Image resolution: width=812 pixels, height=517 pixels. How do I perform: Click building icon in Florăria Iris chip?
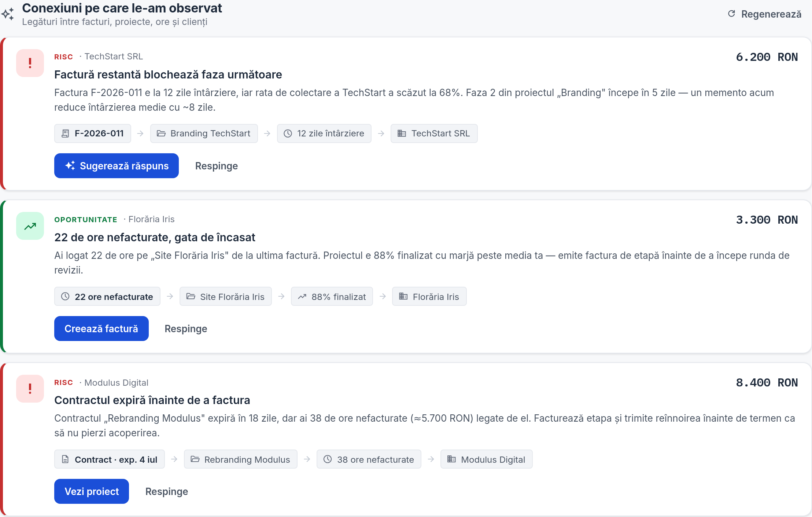(403, 296)
